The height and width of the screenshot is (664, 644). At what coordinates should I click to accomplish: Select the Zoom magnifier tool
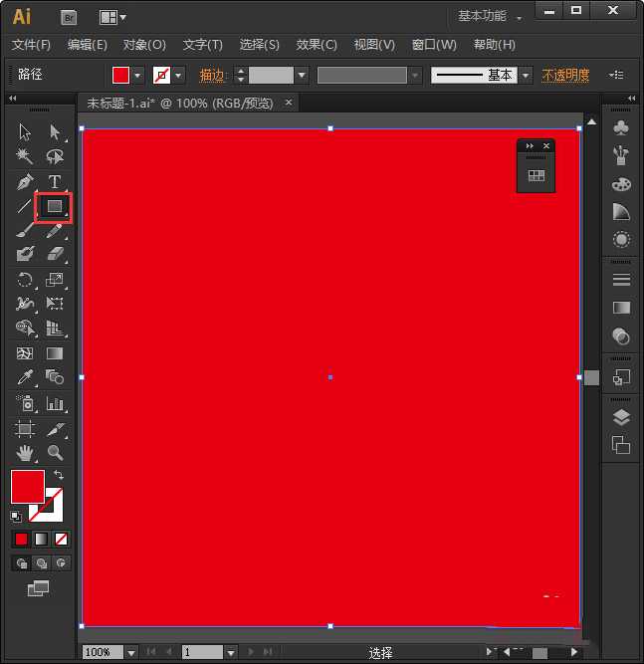(55, 453)
